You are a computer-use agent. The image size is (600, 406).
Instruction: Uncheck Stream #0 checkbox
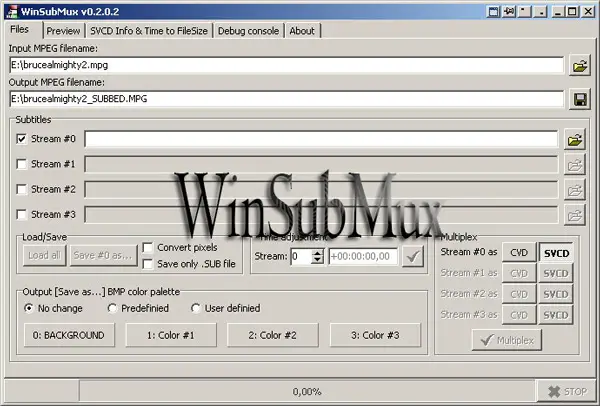pos(22,139)
